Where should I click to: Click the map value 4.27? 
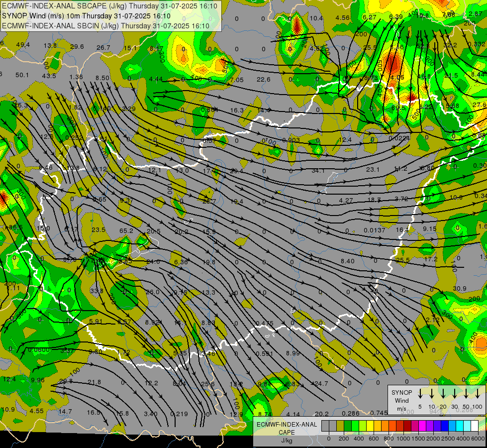coord(346,201)
